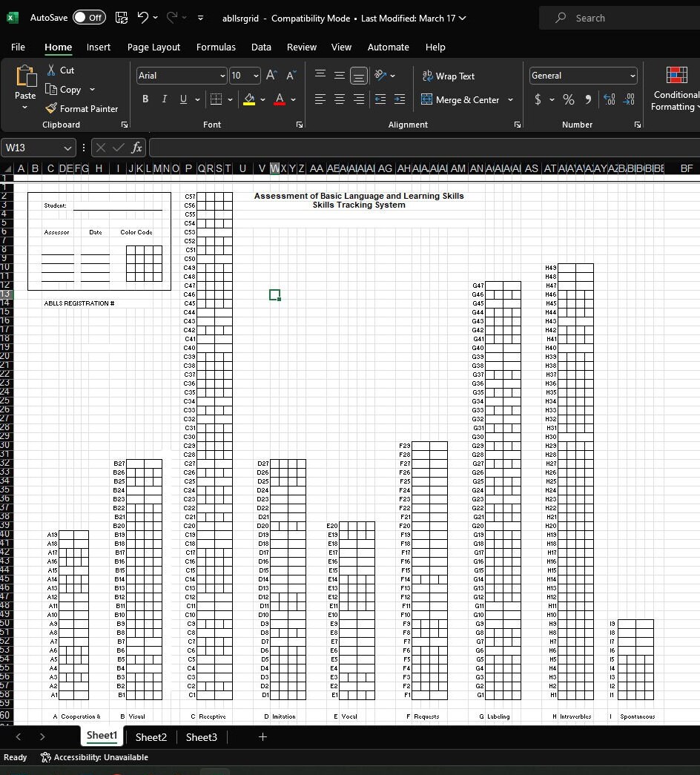Open the Customize Quick Access Toolbar menu
This screenshot has height=775, width=700.
pyautogui.click(x=200, y=18)
